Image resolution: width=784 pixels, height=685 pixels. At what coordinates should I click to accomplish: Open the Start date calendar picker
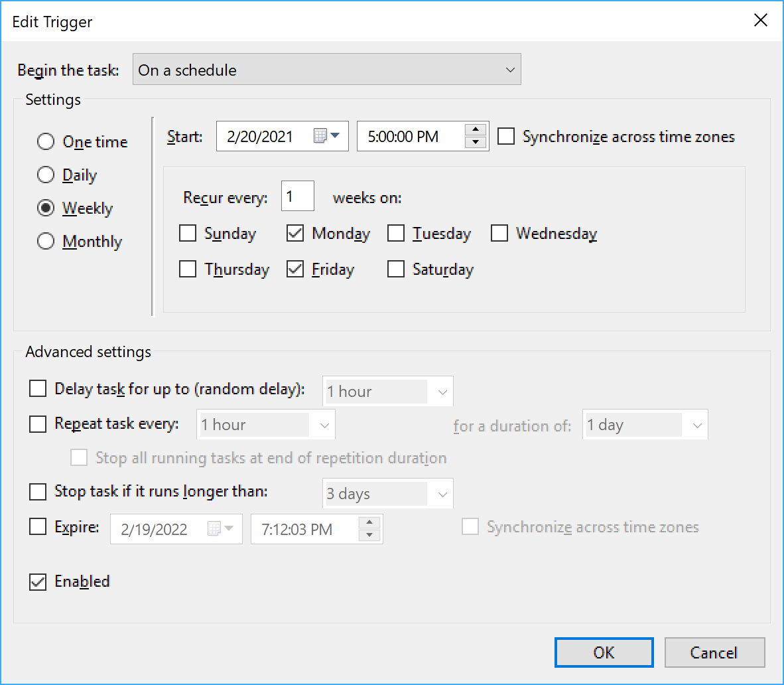pyautogui.click(x=326, y=137)
